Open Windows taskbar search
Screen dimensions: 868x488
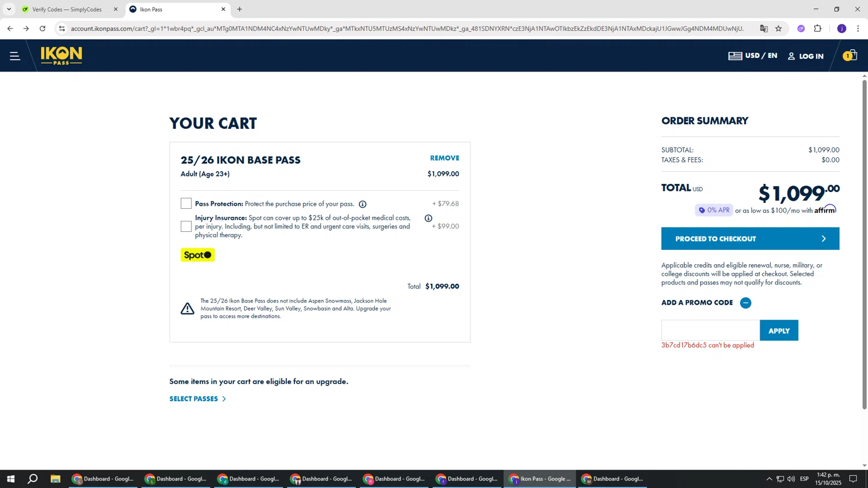coord(33,479)
